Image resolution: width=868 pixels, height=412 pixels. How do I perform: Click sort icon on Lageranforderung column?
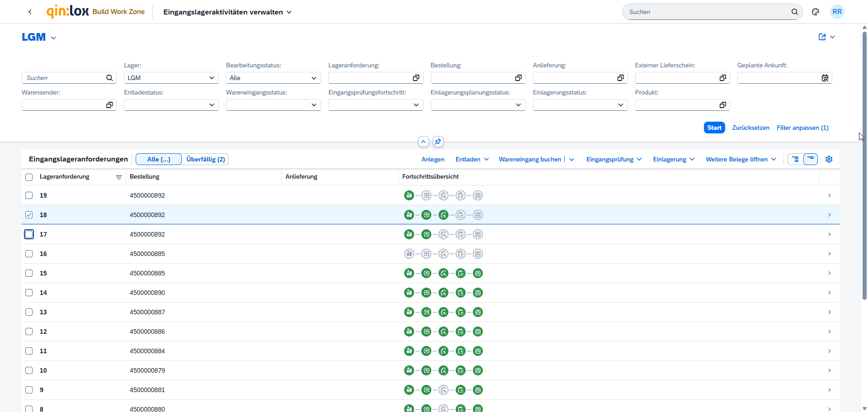coord(118,177)
